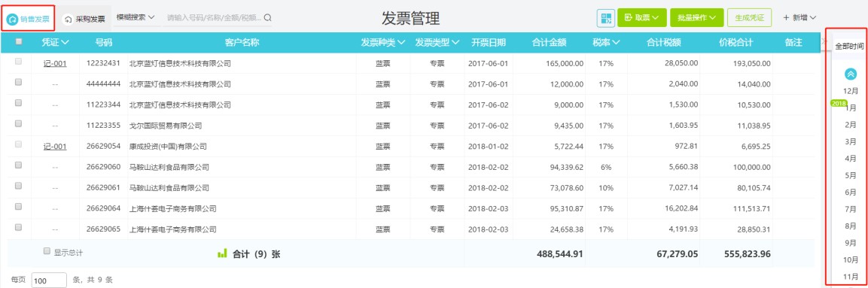Click the search magnifier icon

267,18
